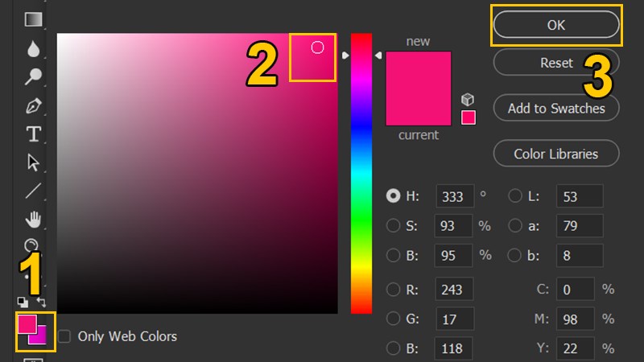
Task: Click the web-safe color cube icon
Action: coord(468,100)
